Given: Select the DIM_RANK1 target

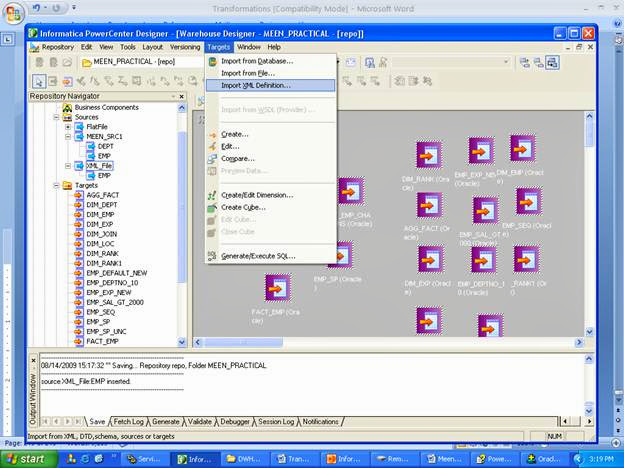Looking at the screenshot, I should pos(104,263).
